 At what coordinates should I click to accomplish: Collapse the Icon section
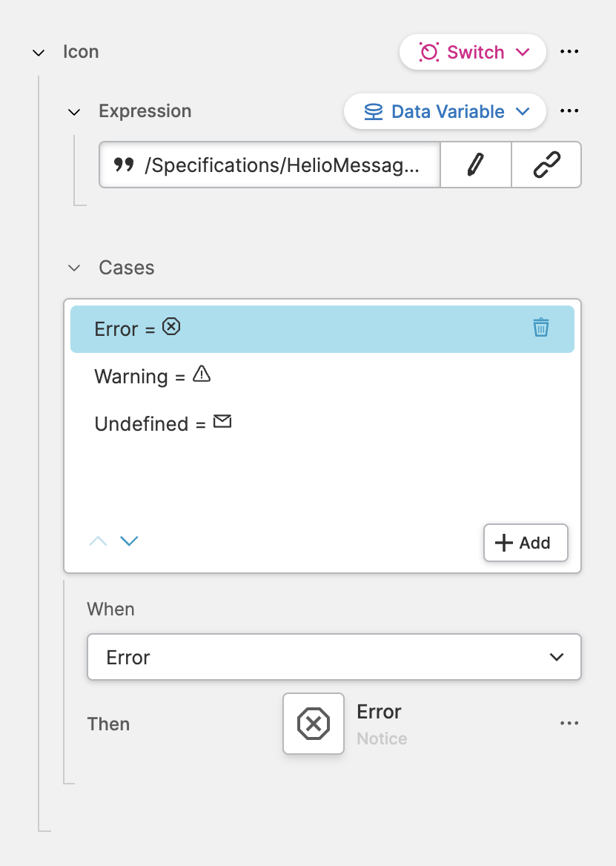pos(39,53)
